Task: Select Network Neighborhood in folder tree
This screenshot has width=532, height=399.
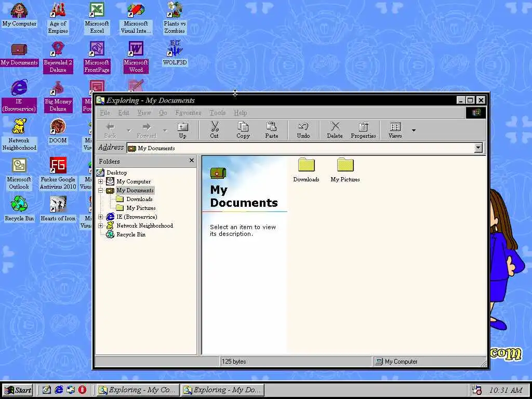Action: [x=145, y=225]
